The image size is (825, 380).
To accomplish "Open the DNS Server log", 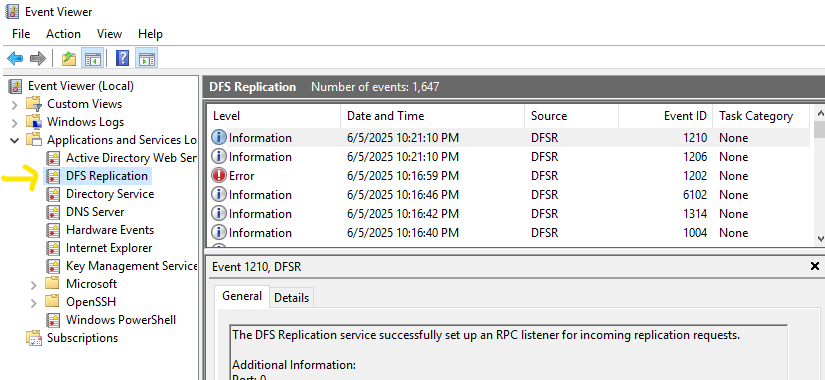I will pos(95,212).
